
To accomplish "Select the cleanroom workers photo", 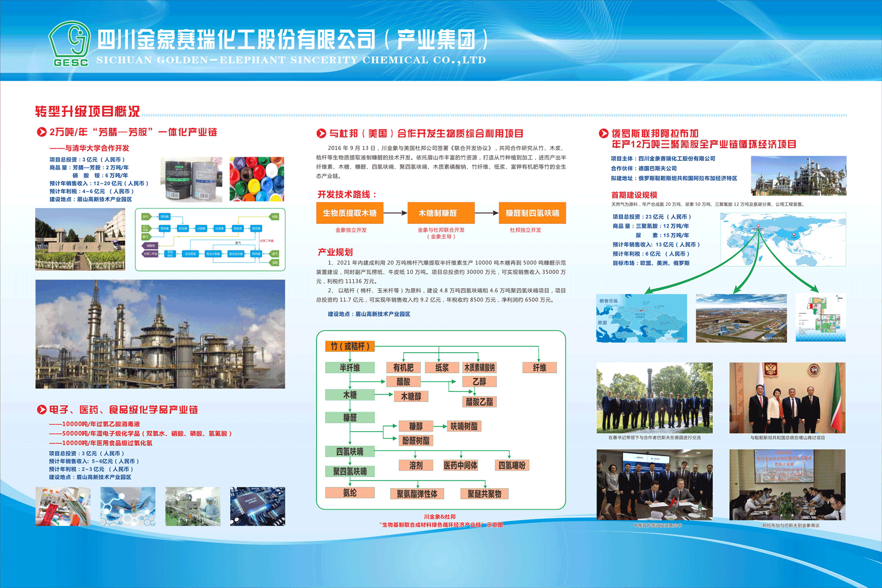I will click(x=193, y=507).
